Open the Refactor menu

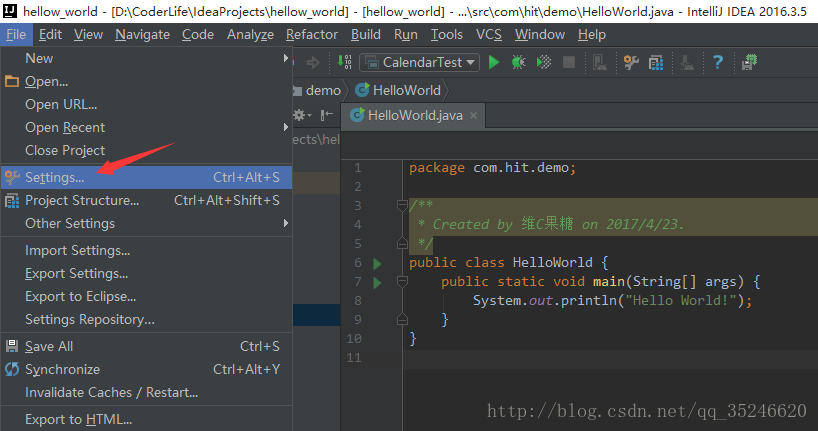coord(311,34)
